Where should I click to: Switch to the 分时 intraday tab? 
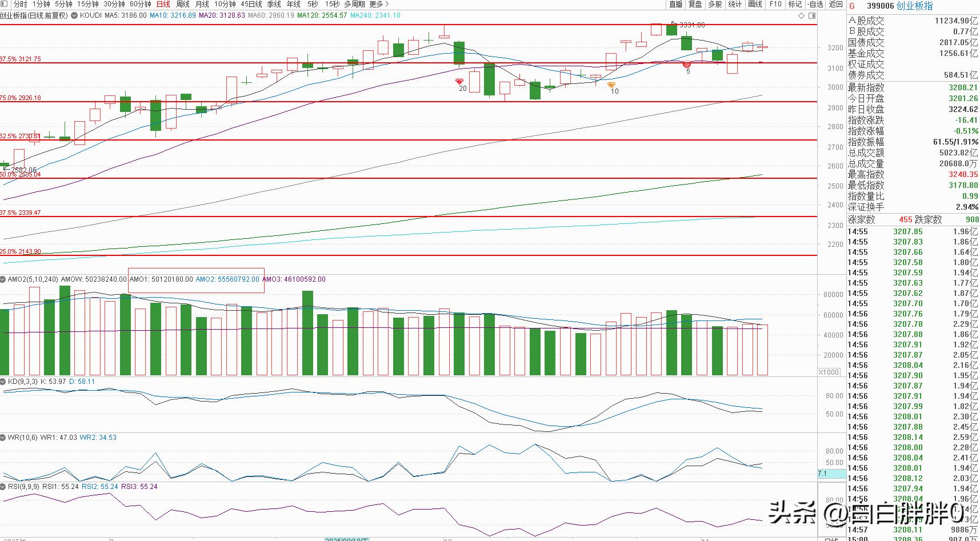(20, 4)
